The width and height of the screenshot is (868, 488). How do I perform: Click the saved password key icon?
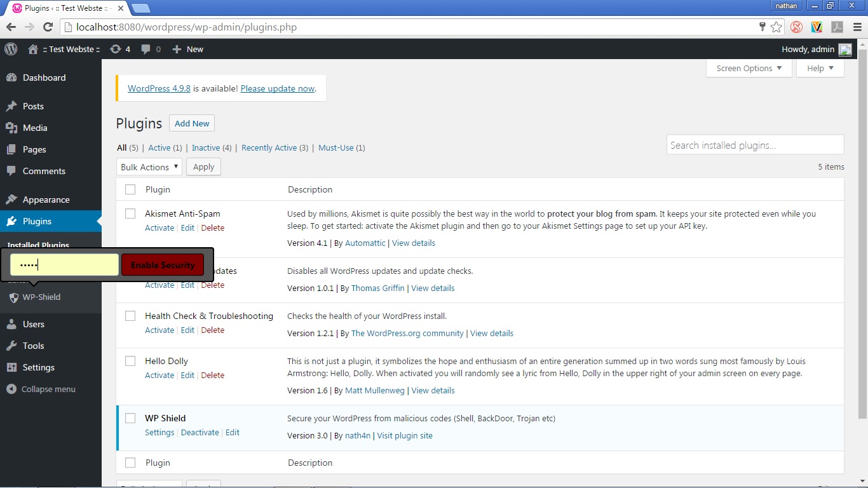click(x=762, y=27)
